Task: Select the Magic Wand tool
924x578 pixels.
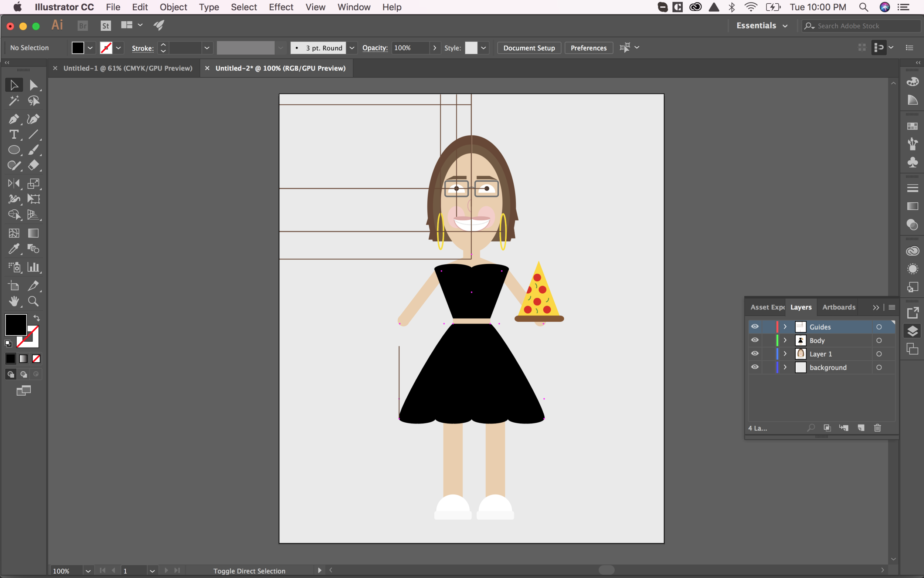Action: [14, 101]
